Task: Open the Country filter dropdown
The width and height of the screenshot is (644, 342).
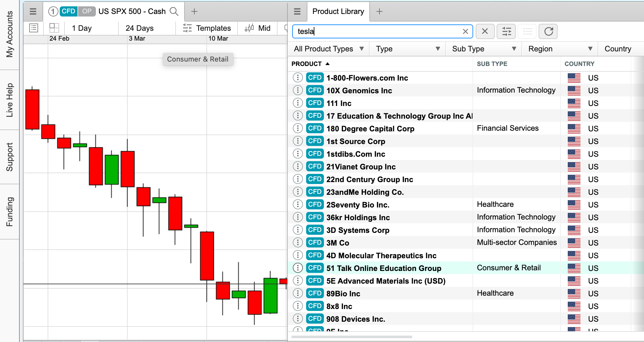Action: [621, 49]
